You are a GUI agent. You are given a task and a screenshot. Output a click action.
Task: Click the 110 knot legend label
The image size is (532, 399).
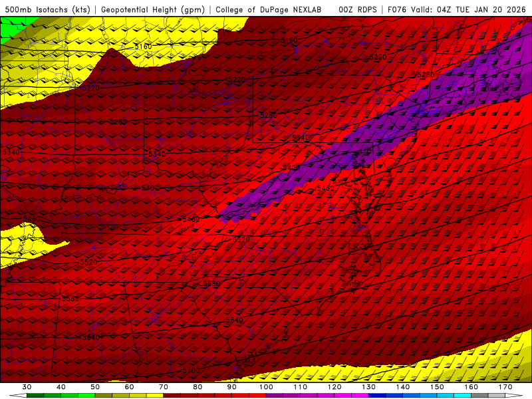click(x=301, y=387)
